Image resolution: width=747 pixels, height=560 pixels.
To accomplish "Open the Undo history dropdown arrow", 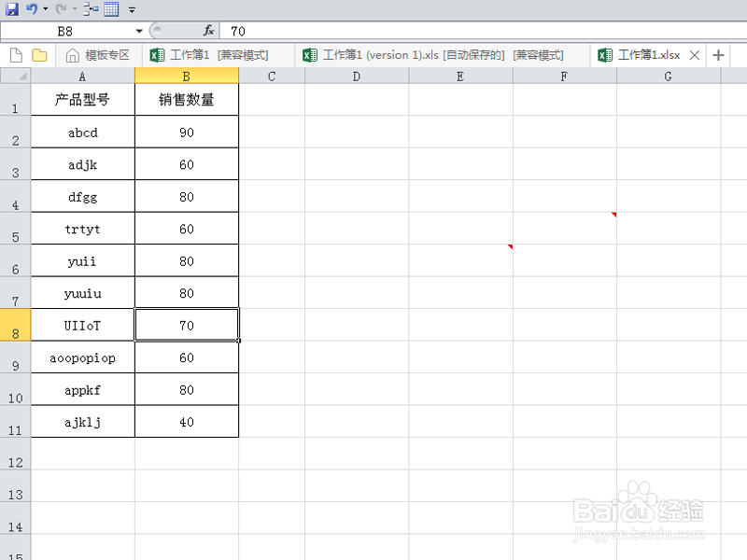I will (45, 9).
